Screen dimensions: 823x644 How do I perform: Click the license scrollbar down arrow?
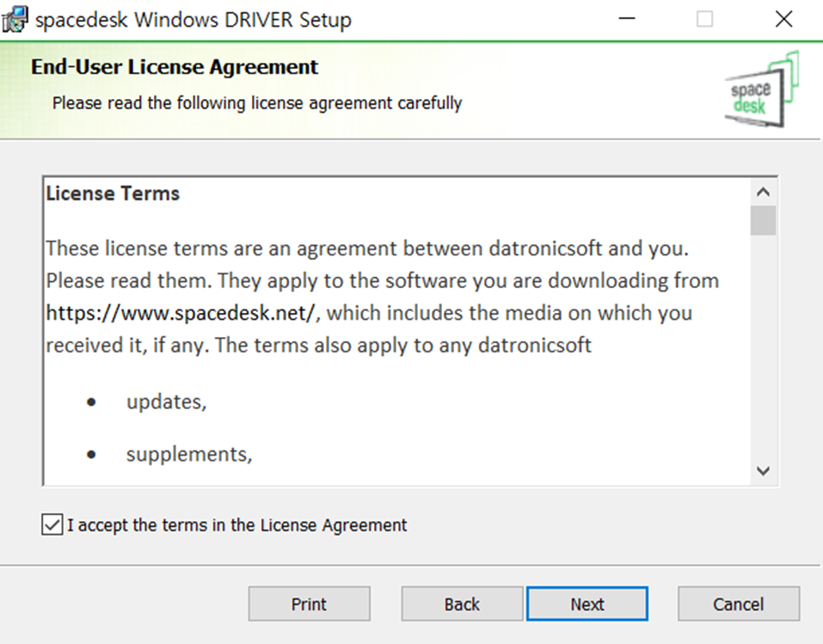(x=763, y=470)
